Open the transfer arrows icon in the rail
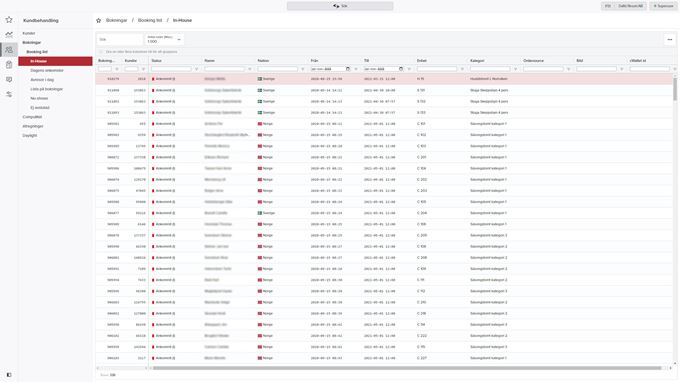680x382 pixels. point(9,94)
